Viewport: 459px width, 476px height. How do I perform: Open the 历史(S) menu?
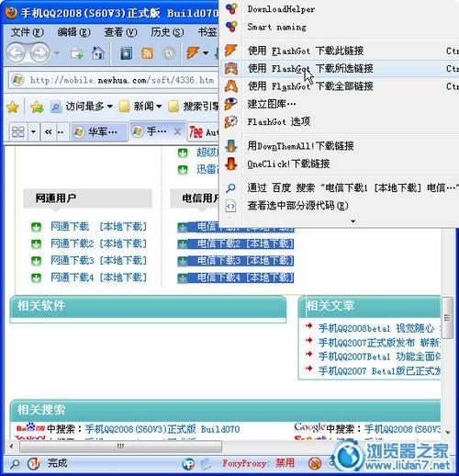pyautogui.click(x=167, y=32)
